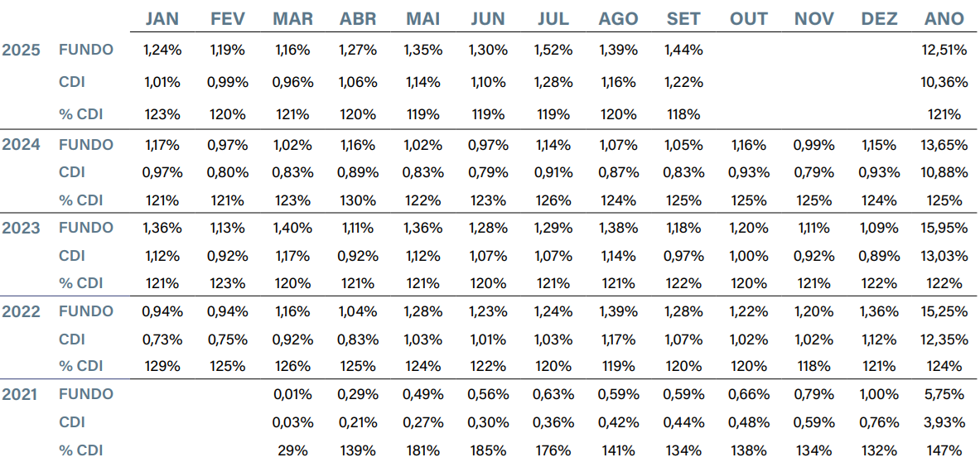980x467 pixels.
Task: Click the 2022 annual CDI value 12,35%
Action: pyautogui.click(x=944, y=339)
